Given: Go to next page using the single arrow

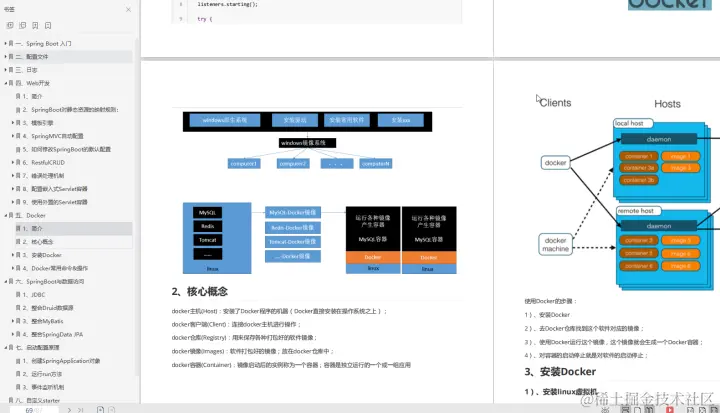Looking at the screenshot, I should pos(69,410).
